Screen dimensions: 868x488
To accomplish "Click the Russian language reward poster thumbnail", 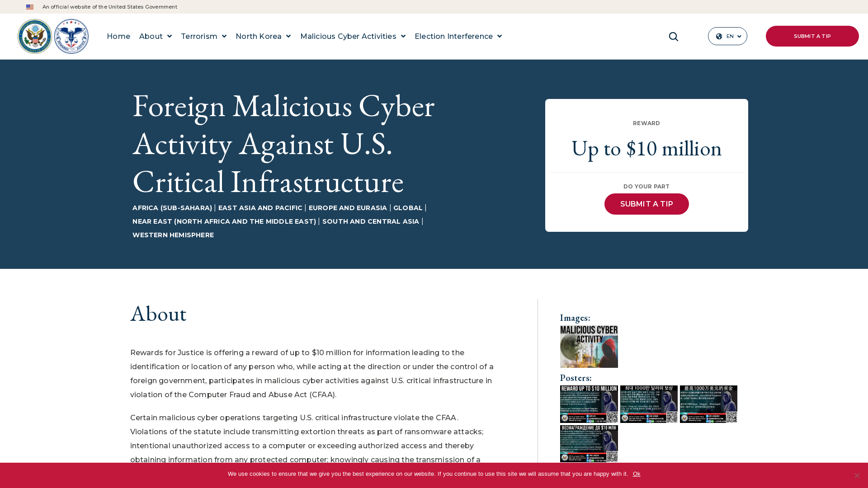I will (x=589, y=443).
